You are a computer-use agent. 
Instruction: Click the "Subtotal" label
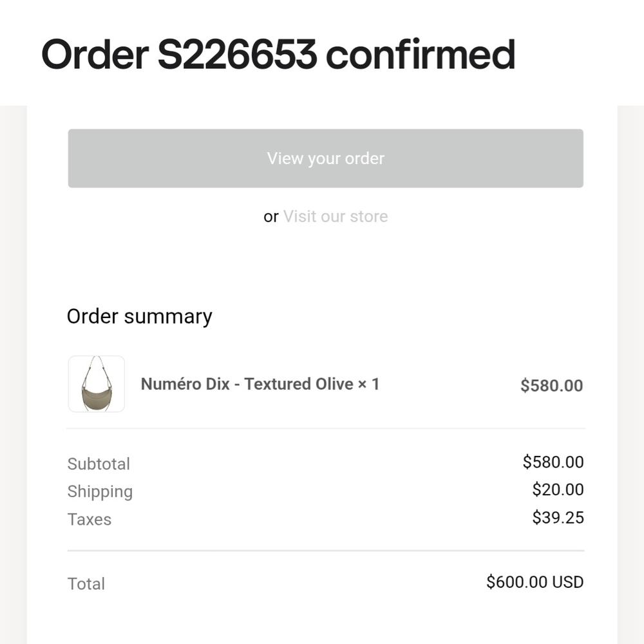click(99, 464)
